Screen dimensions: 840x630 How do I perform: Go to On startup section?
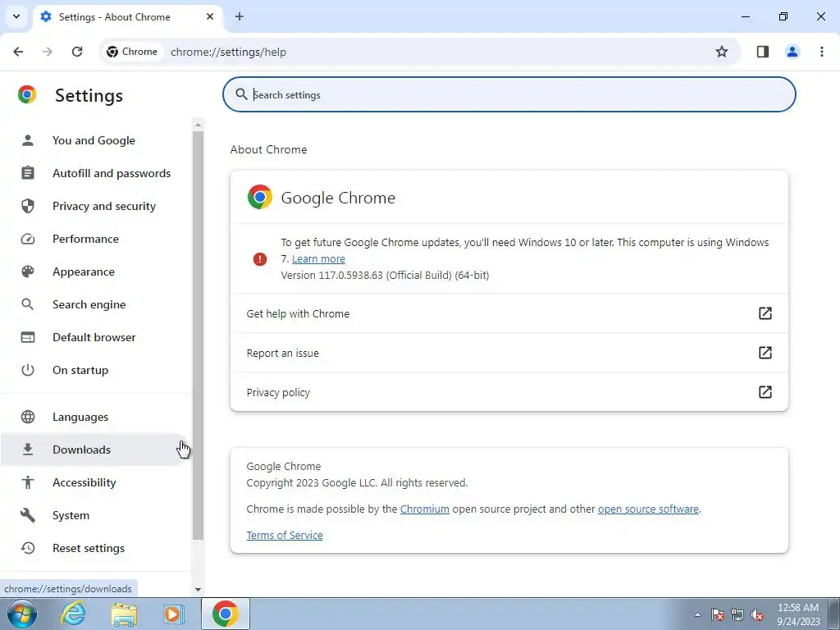click(95, 370)
